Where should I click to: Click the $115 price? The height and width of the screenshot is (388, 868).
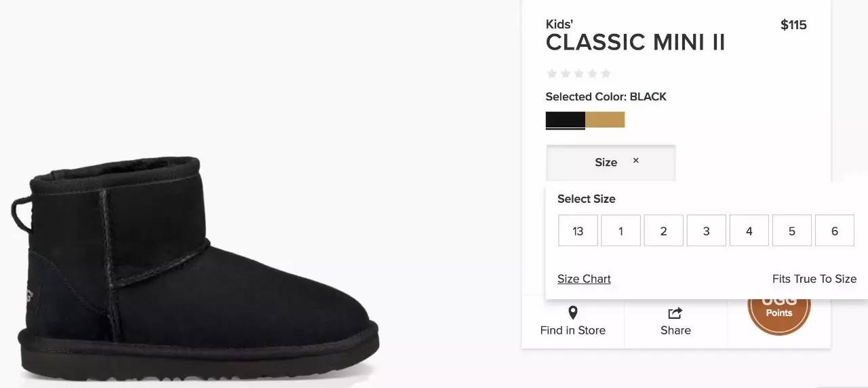pos(793,25)
